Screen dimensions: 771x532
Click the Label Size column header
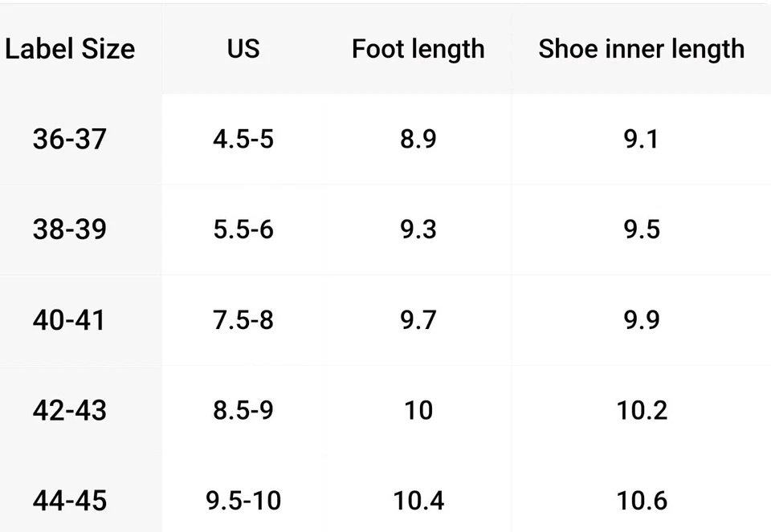pos(70,49)
